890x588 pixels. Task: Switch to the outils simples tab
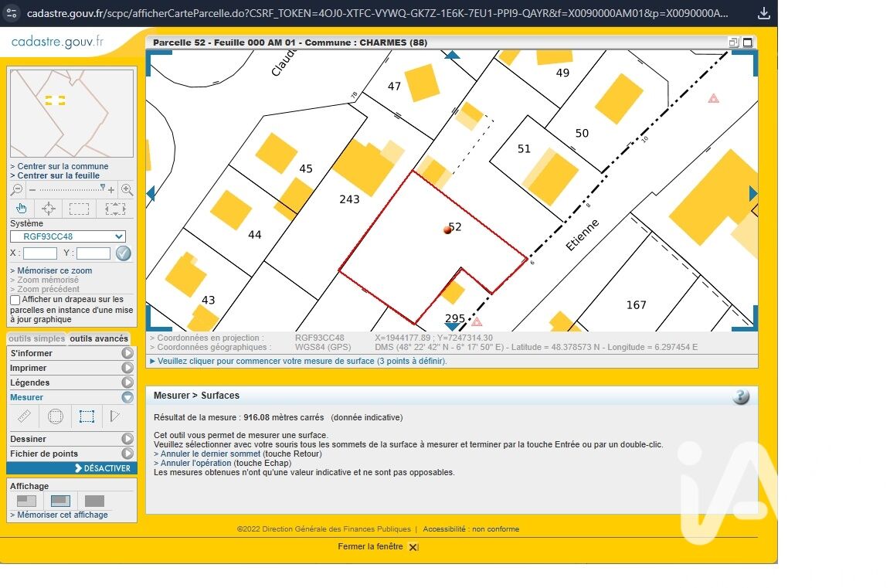[x=36, y=338]
